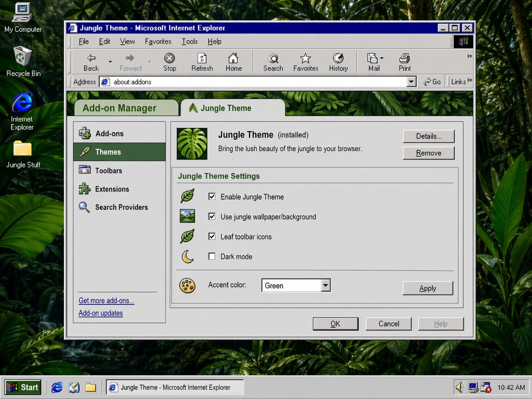Uncheck Enable Jungle Theme checkbox
The width and height of the screenshot is (532, 399).
click(x=212, y=196)
